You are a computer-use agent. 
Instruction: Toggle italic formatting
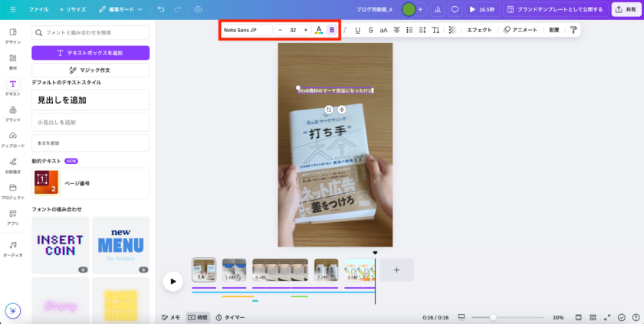tap(345, 30)
